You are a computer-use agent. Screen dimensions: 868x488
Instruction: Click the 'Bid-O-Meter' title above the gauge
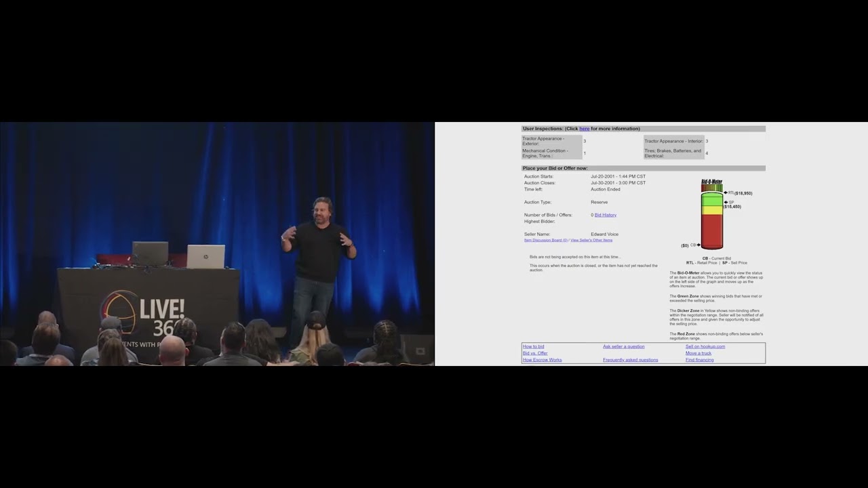[711, 182]
